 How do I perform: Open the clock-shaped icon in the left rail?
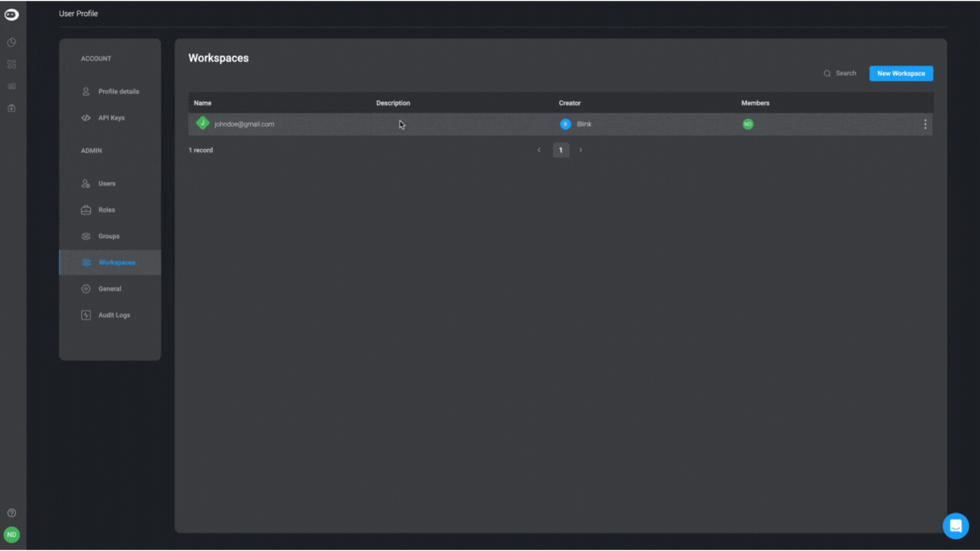[x=12, y=43]
